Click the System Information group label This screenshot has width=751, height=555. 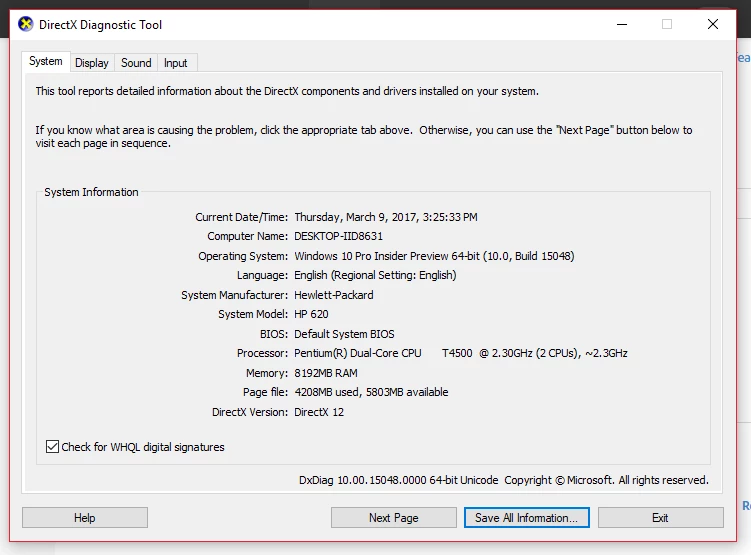point(91,192)
